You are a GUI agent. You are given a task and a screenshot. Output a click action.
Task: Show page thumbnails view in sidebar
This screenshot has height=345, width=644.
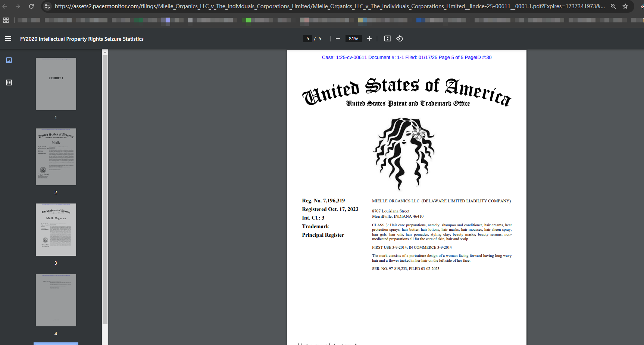point(9,60)
